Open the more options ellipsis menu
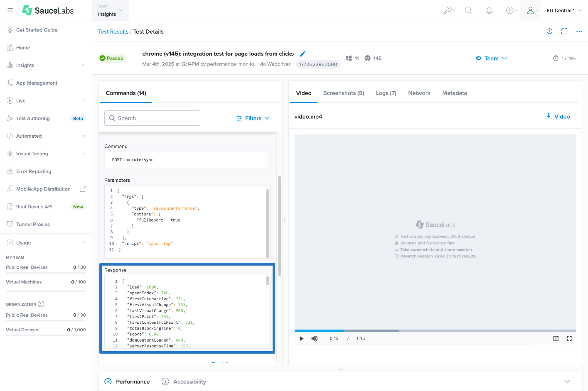The width and height of the screenshot is (588, 391). 579,32
